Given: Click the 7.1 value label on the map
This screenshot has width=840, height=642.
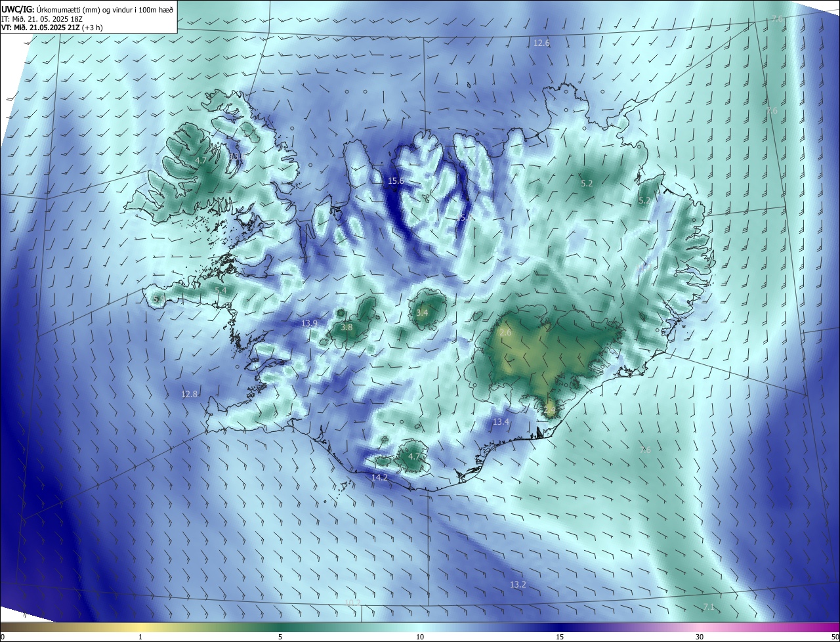Looking at the screenshot, I should (x=709, y=607).
